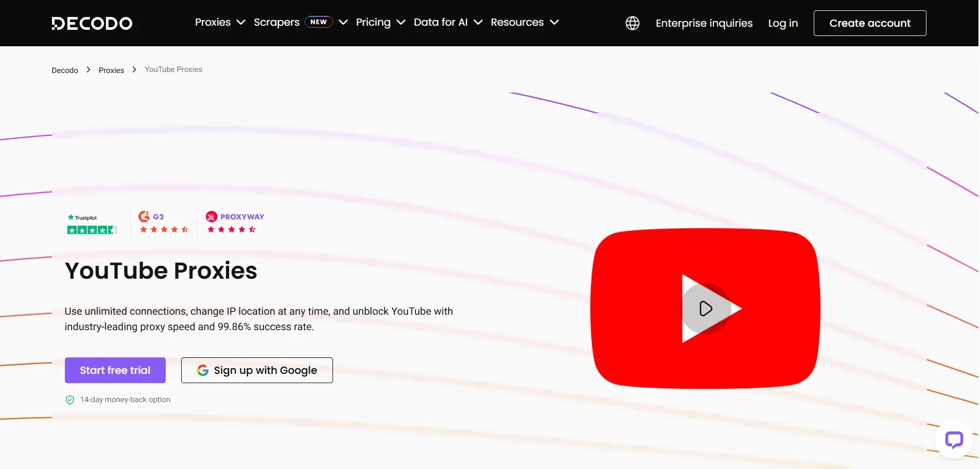The height and width of the screenshot is (469, 980).
Task: Click the red YouTube logo thumbnail
Action: 705,309
